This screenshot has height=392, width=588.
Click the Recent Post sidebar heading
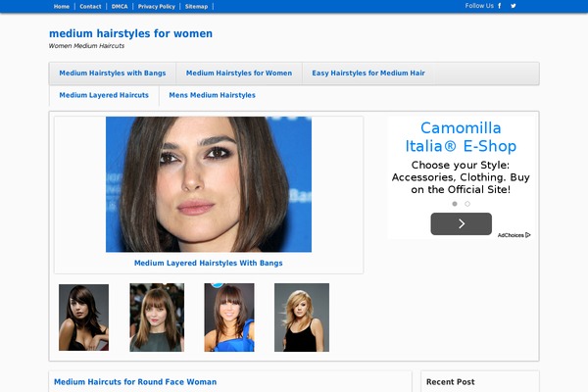pos(451,382)
